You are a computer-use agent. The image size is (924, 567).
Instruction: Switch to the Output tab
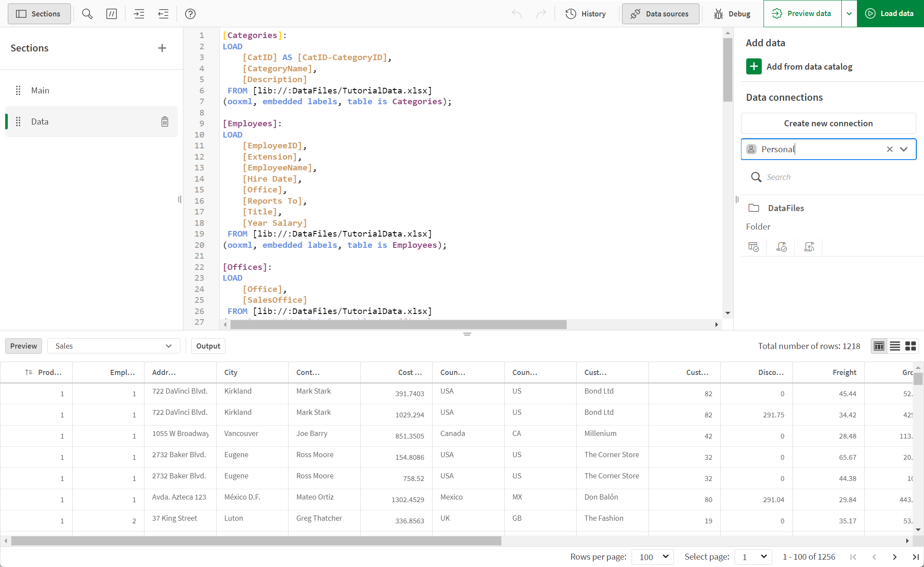[x=208, y=345]
